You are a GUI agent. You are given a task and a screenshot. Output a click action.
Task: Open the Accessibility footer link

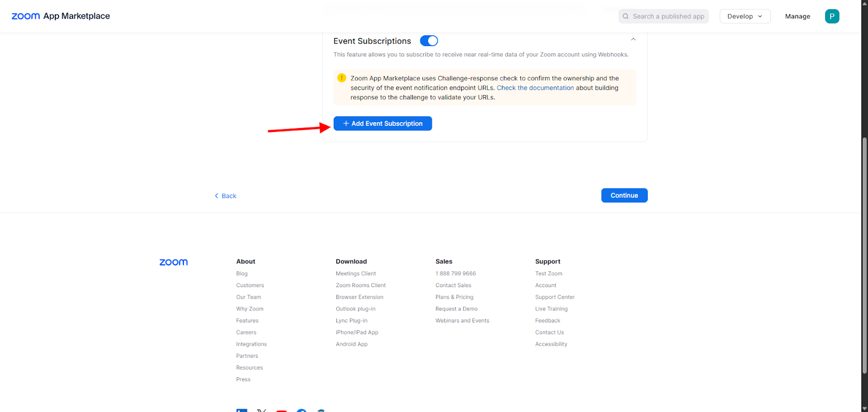tap(551, 344)
